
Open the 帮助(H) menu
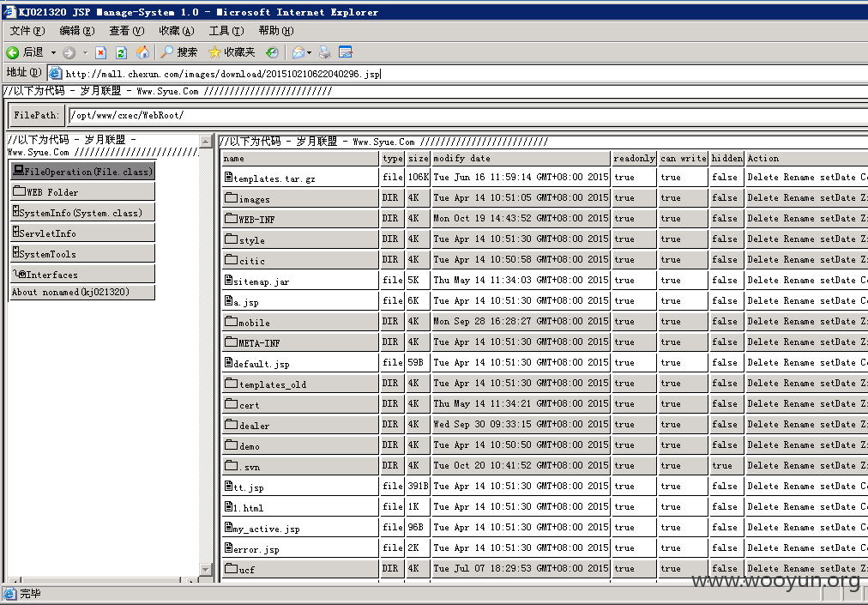[x=275, y=31]
